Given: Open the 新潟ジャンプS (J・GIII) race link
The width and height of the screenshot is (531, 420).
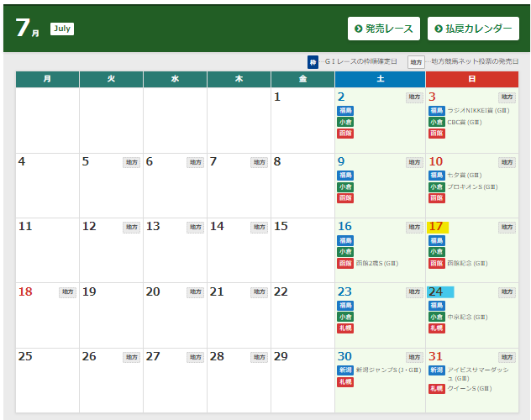Looking at the screenshot, I should tap(388, 370).
